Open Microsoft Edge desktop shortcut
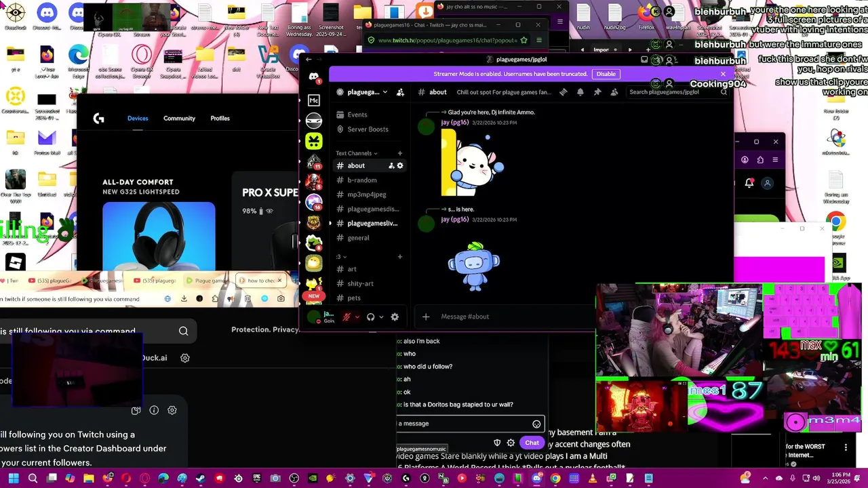Screen dimensions: 868x488 coord(78,61)
